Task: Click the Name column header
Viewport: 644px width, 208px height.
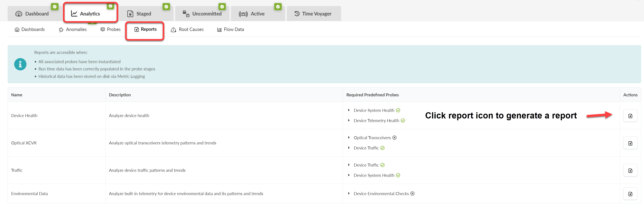Action: click(x=17, y=95)
